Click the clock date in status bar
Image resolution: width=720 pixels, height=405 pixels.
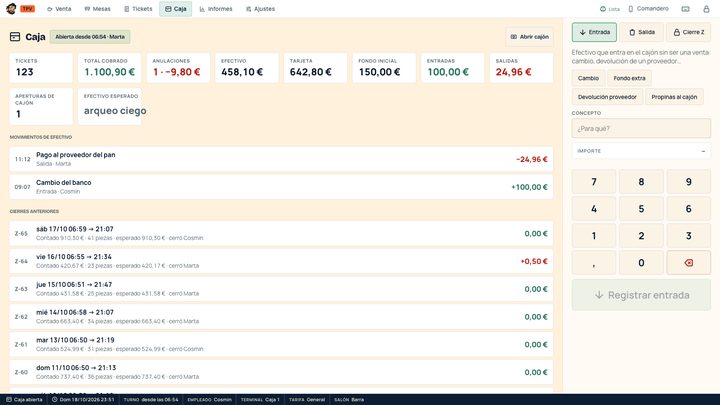[x=83, y=399]
